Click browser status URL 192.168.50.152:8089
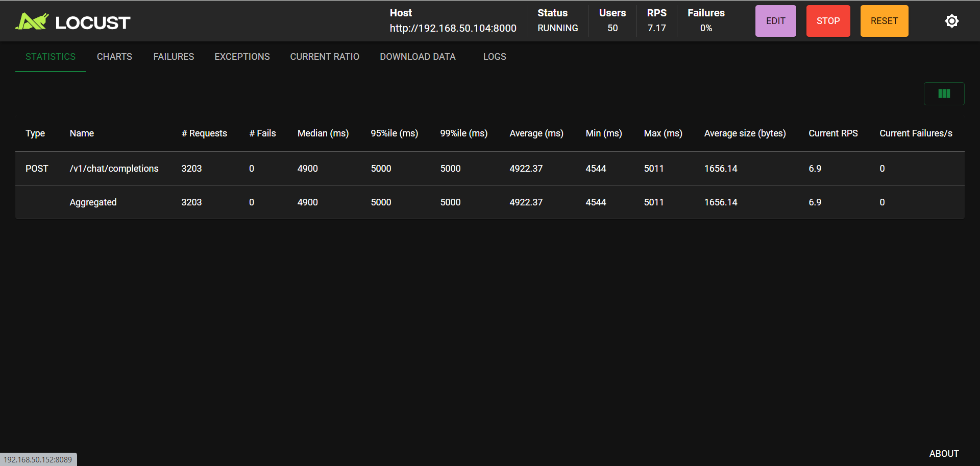This screenshot has width=980, height=466. pyautogui.click(x=38, y=460)
